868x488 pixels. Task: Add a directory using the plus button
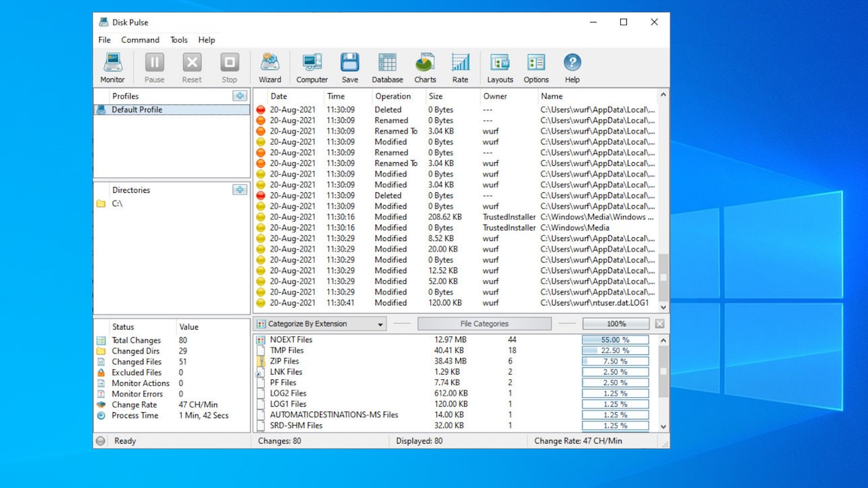click(240, 190)
